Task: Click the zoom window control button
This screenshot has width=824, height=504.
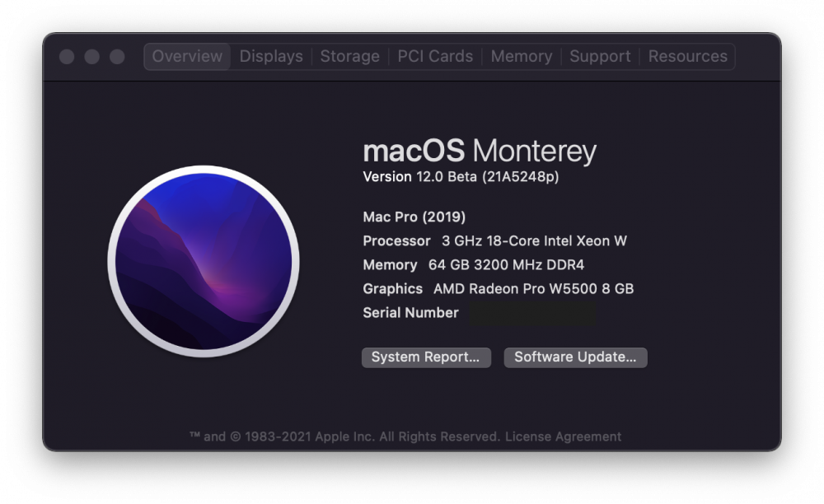Action: pos(117,57)
